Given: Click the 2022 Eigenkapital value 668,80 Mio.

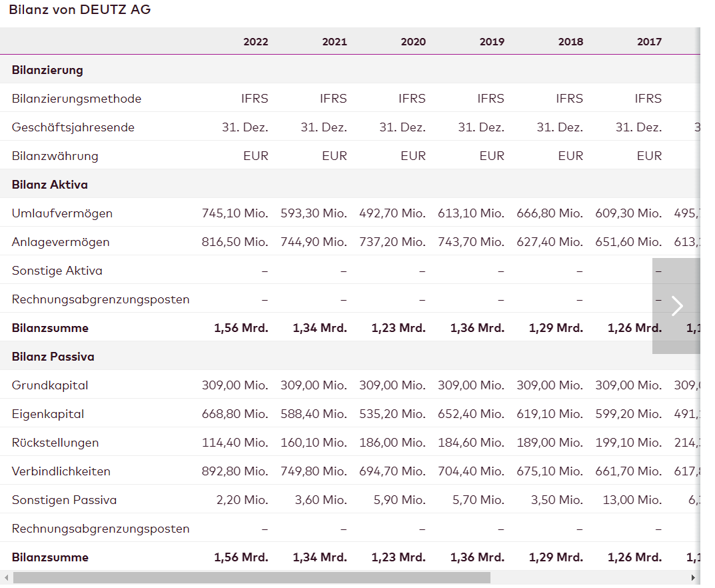Looking at the screenshot, I should click(x=235, y=414).
